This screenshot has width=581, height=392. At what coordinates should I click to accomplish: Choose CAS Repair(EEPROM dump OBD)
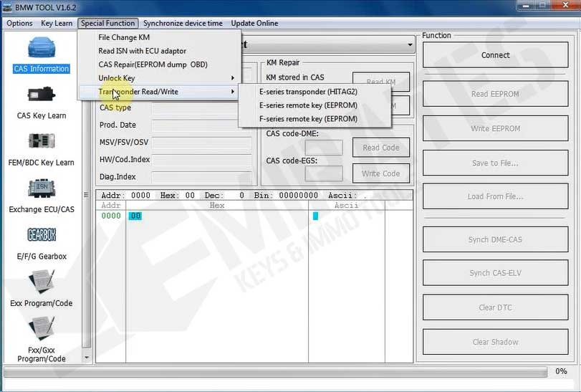159,64
